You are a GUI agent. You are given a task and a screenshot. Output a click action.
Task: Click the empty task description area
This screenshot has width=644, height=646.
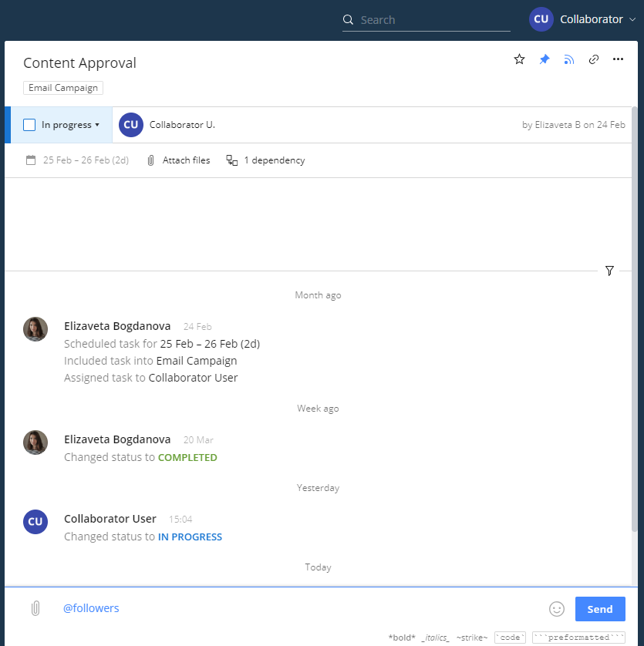[x=318, y=224]
